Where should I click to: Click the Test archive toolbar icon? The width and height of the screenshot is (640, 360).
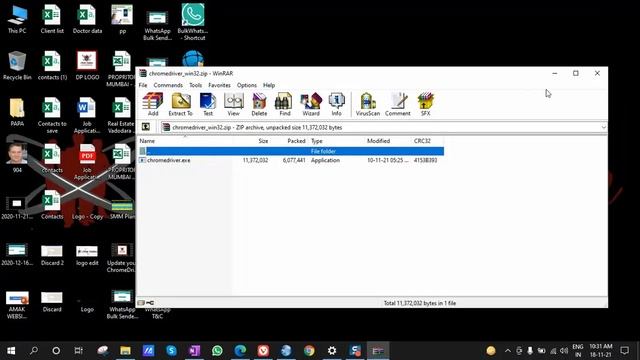(x=208, y=104)
